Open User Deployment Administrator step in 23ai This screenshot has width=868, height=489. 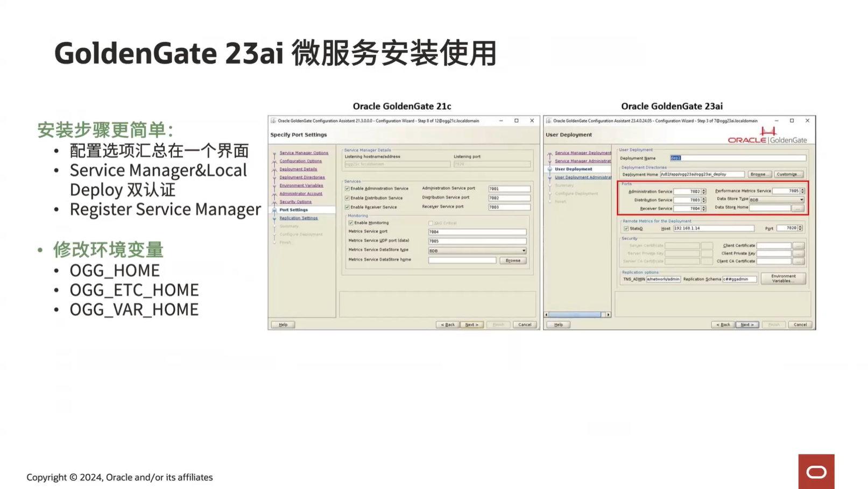coord(583,177)
